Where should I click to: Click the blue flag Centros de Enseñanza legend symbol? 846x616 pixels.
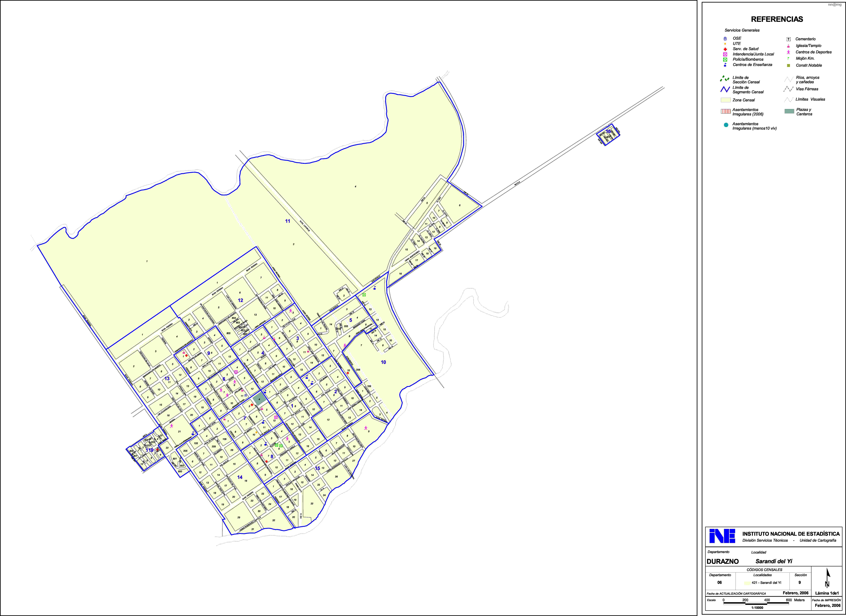[725, 65]
